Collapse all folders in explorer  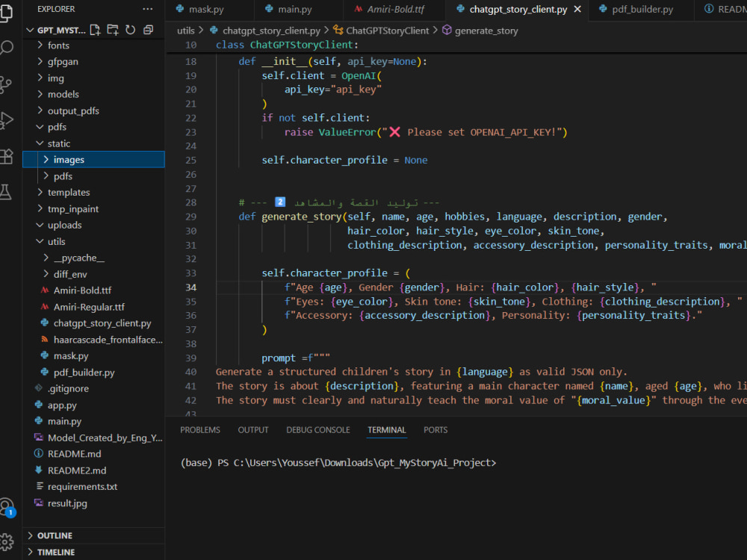click(148, 30)
